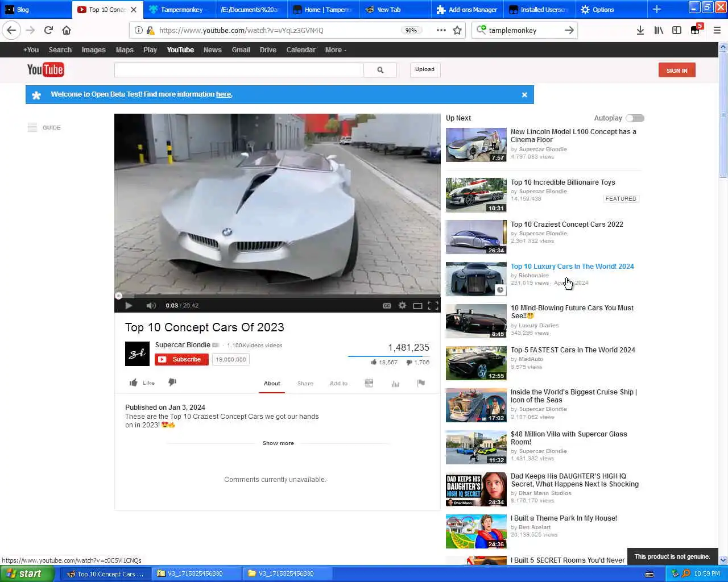728x582 pixels.
Task: Show site information icon in URL bar
Action: tap(139, 30)
